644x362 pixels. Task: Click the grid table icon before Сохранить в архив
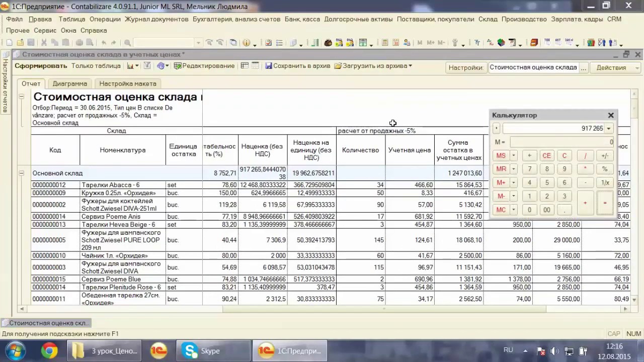tap(256, 66)
